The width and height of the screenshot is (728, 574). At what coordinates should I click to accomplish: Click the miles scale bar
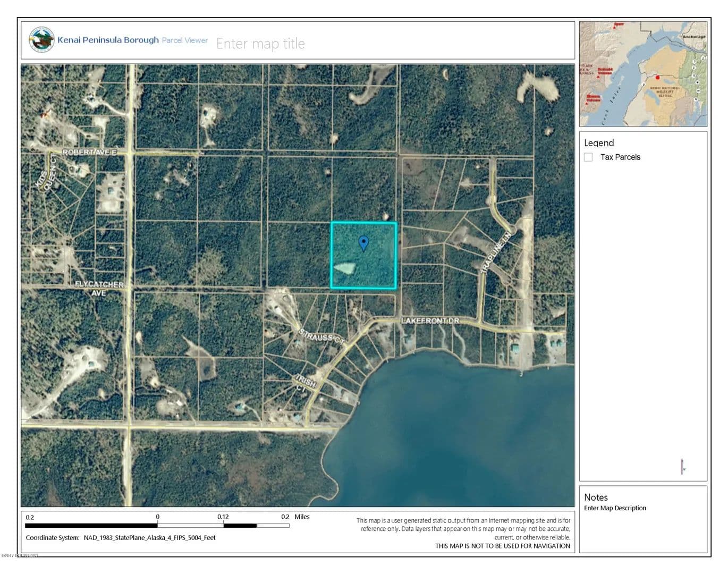pos(157,526)
